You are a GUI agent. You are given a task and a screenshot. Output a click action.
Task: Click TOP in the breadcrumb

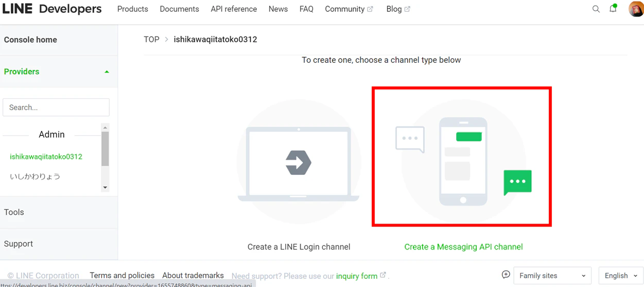pos(151,39)
